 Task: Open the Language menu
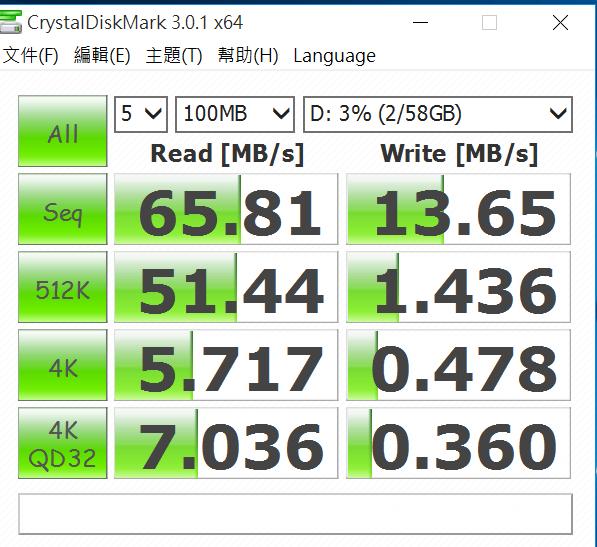(x=334, y=56)
